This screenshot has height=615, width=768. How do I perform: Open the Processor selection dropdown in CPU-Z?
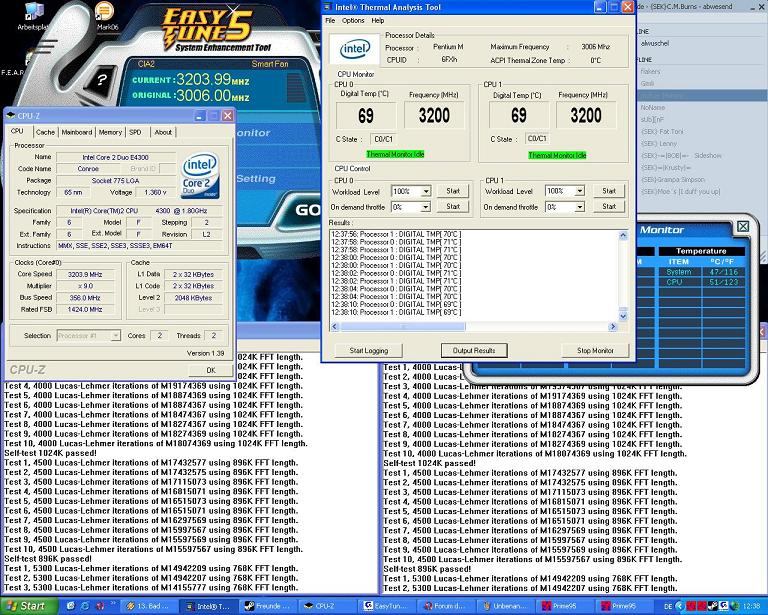(115, 335)
